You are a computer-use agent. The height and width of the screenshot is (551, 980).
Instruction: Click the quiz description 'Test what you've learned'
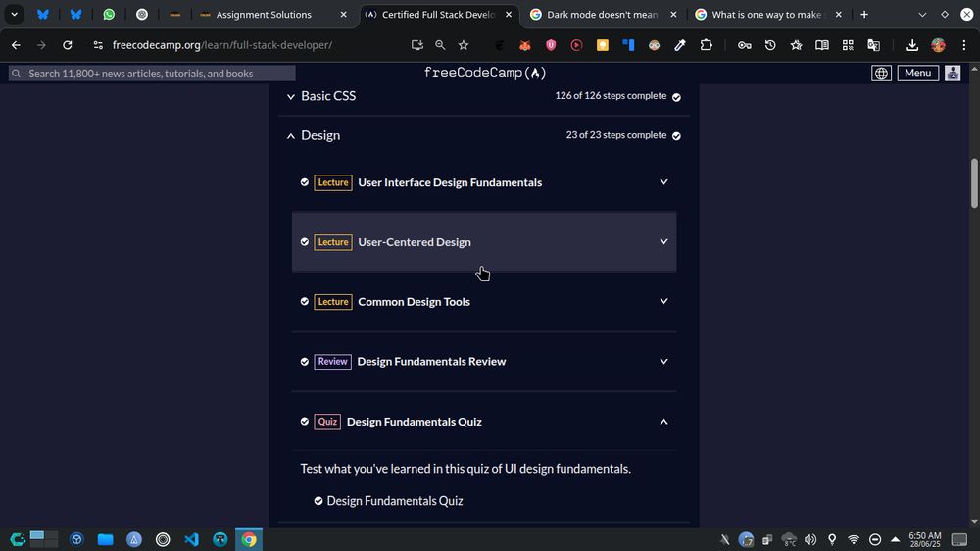(x=465, y=469)
